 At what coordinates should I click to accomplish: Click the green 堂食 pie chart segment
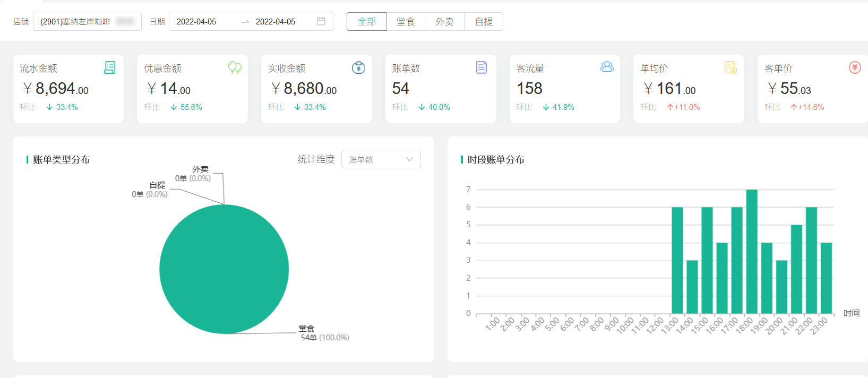tap(224, 269)
